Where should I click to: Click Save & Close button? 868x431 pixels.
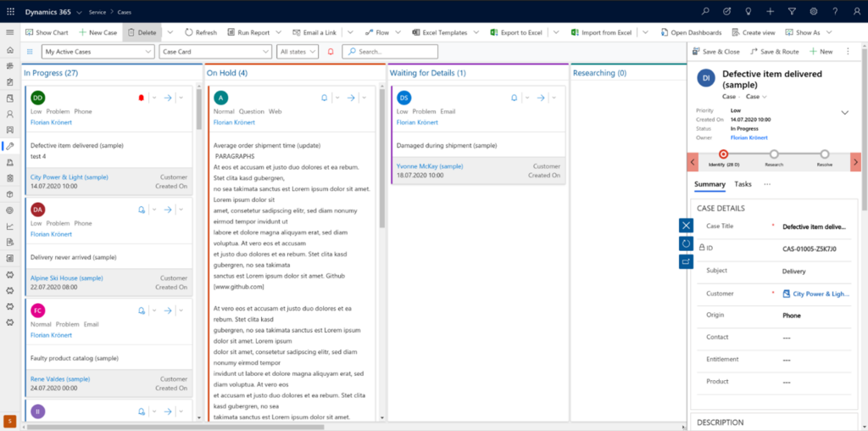tap(715, 52)
